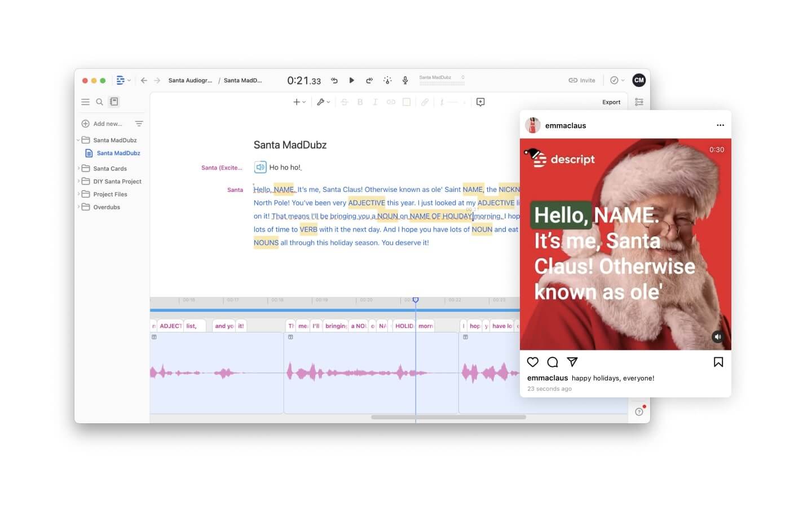This screenshot has height=508, width=812.
Task: Toggle the hamburger sidebar menu
Action: [x=85, y=102]
